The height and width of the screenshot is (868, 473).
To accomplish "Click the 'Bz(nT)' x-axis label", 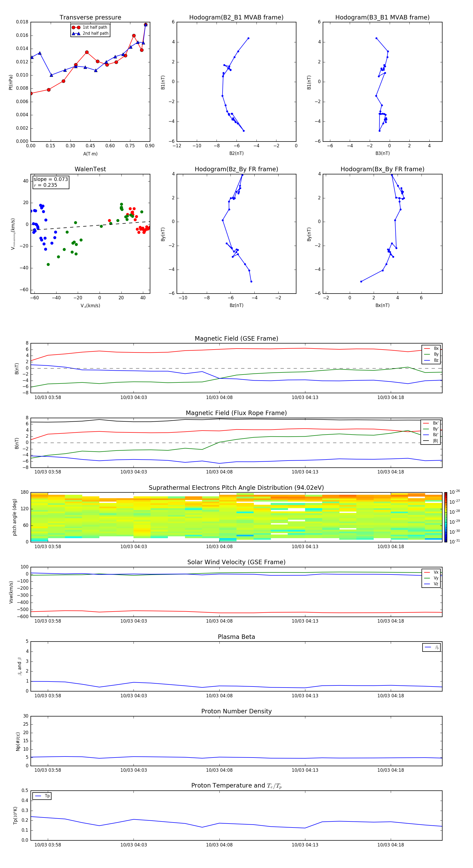I will pos(236,305).
